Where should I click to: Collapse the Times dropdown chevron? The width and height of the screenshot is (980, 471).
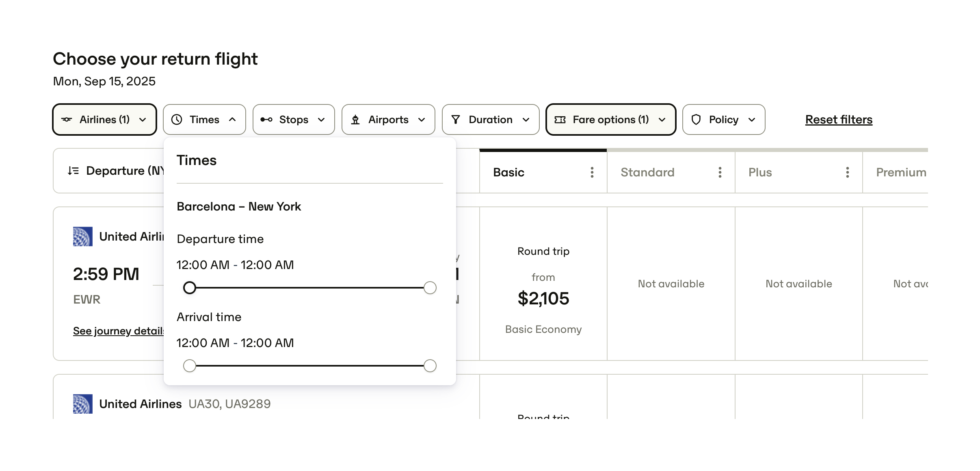(232, 119)
